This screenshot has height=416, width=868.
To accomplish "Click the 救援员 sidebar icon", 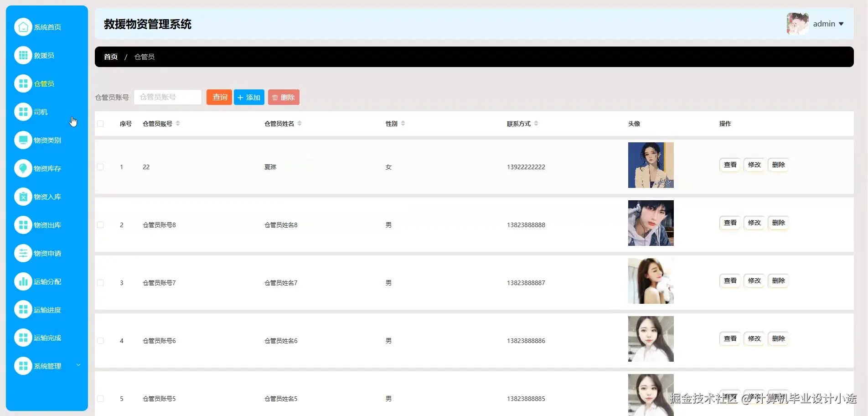I will 23,55.
